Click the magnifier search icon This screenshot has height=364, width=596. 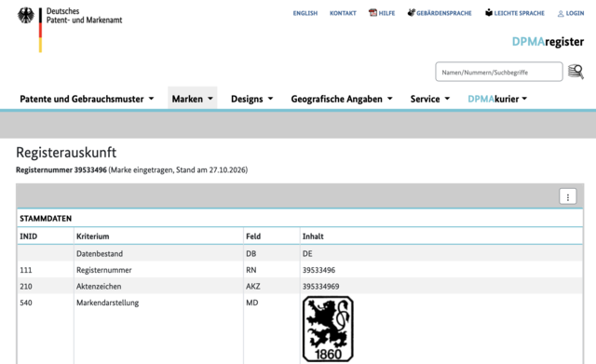tap(576, 72)
